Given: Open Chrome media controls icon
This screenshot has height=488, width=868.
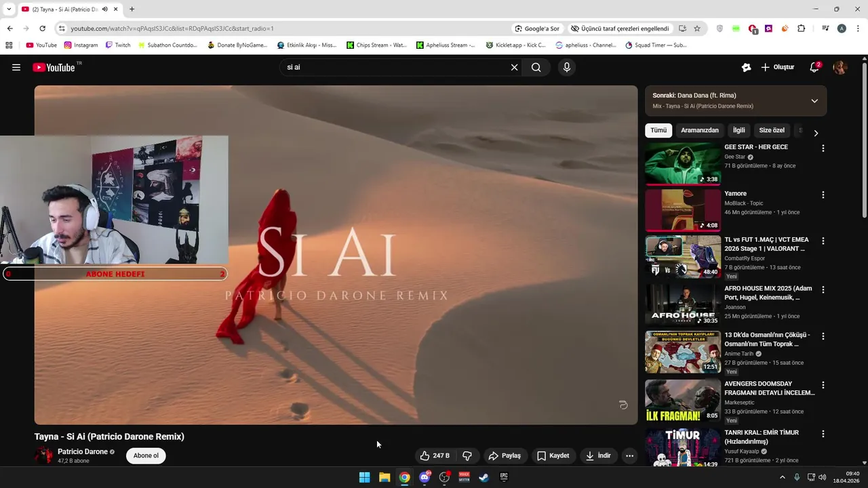Looking at the screenshot, I should (x=825, y=28).
